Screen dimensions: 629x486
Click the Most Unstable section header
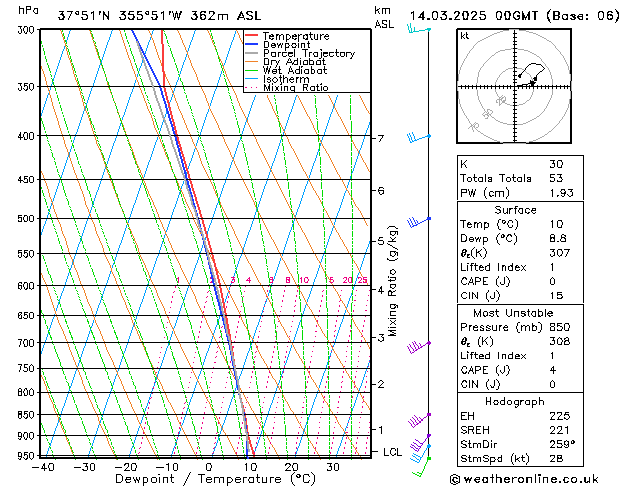pos(513,313)
